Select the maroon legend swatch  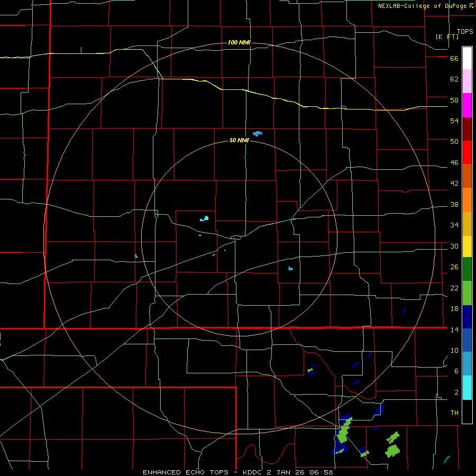click(467, 129)
